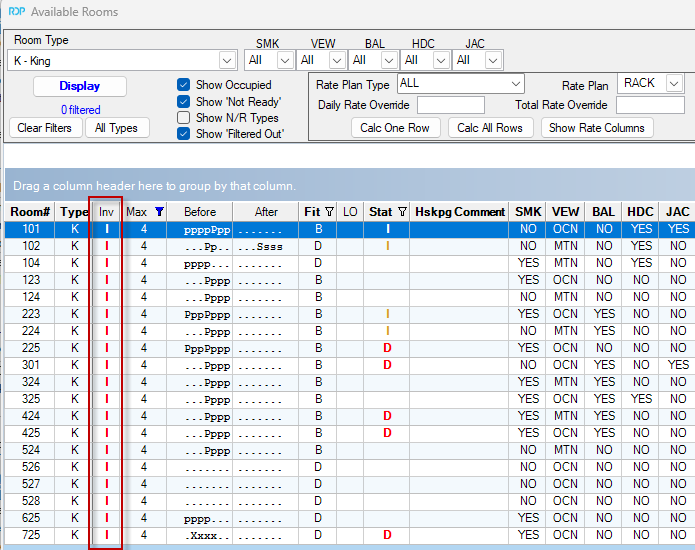695x550 pixels.
Task: Select room 301 row
Action: (350, 365)
